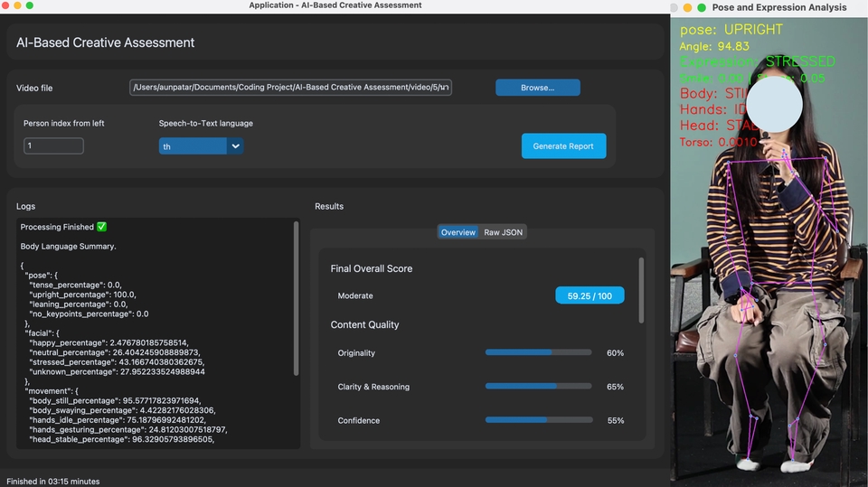Click the green checkmark beside Processing Finished

[101, 227]
